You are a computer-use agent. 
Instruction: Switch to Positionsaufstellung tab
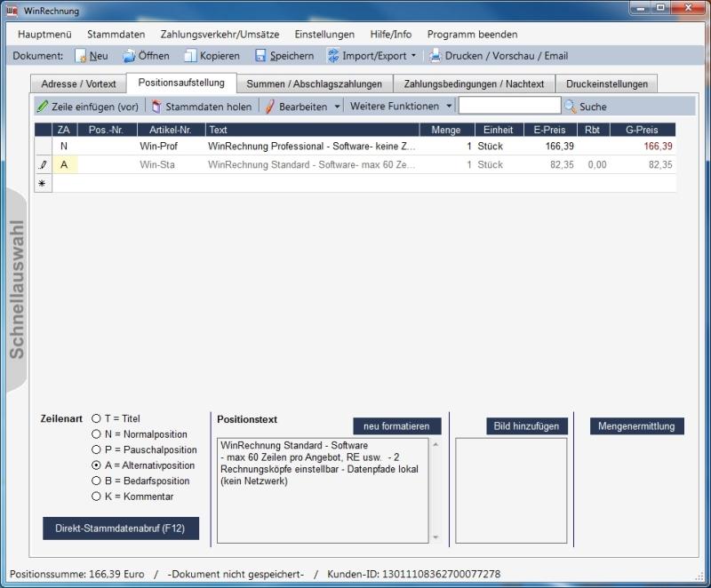pos(181,83)
